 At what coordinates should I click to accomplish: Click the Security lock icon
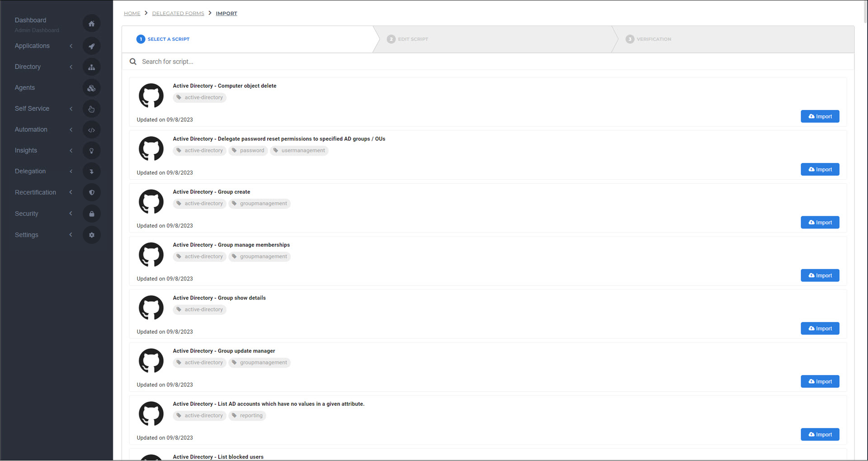pyautogui.click(x=92, y=213)
